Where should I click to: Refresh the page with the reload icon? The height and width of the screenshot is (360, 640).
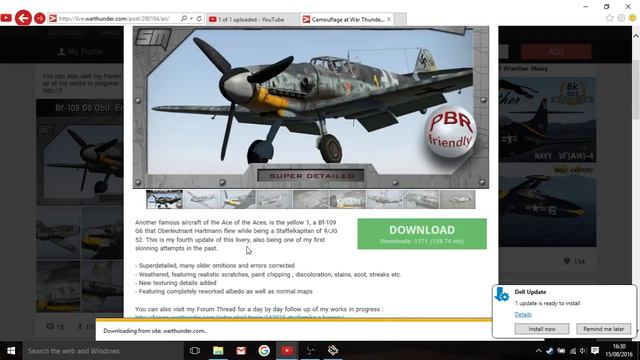(199, 18)
